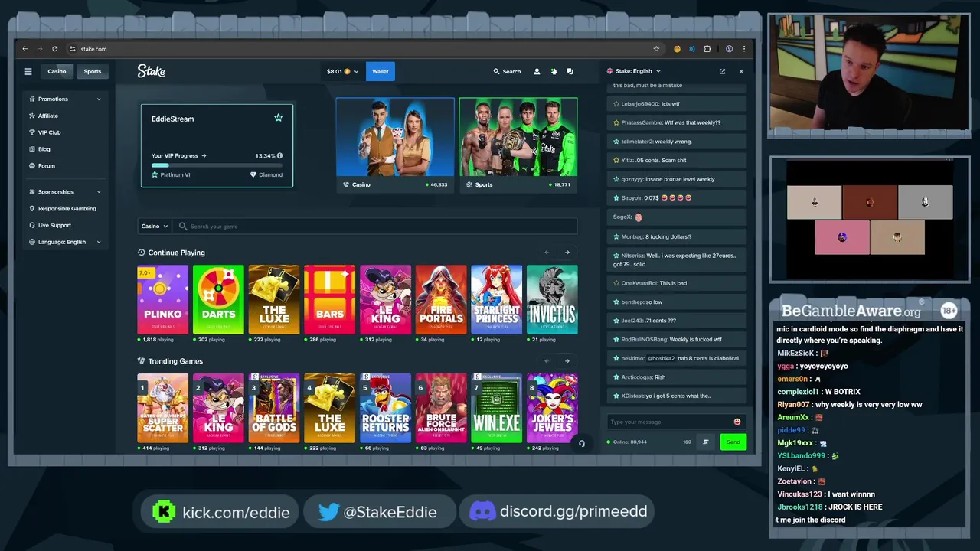980x551 pixels.
Task: Open the Casino filter dropdown beside search
Action: point(154,226)
